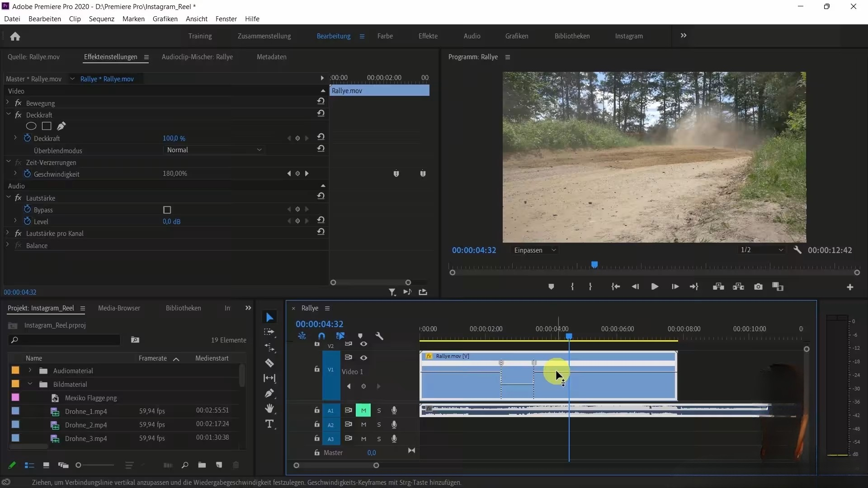The width and height of the screenshot is (868, 488).
Task: Select the Type tool
Action: (x=269, y=424)
